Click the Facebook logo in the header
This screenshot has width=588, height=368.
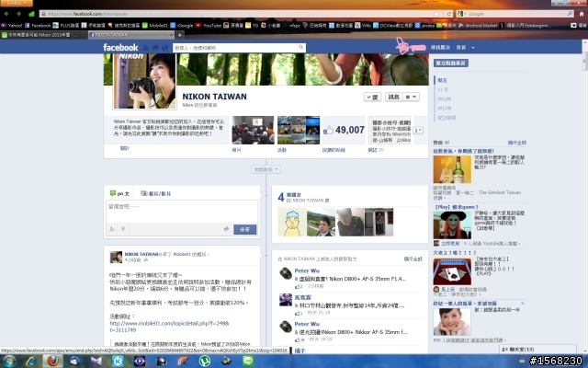coord(120,47)
